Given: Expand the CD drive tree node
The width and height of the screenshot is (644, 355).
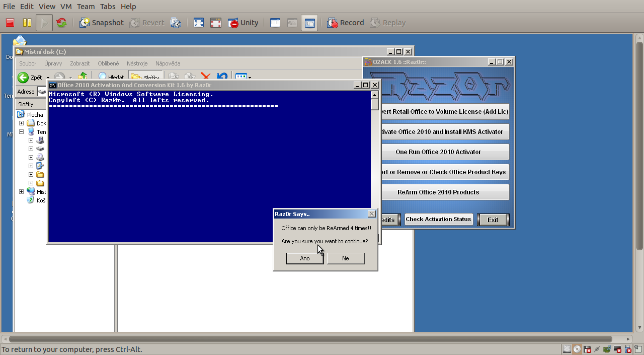Looking at the screenshot, I should coord(31,157).
